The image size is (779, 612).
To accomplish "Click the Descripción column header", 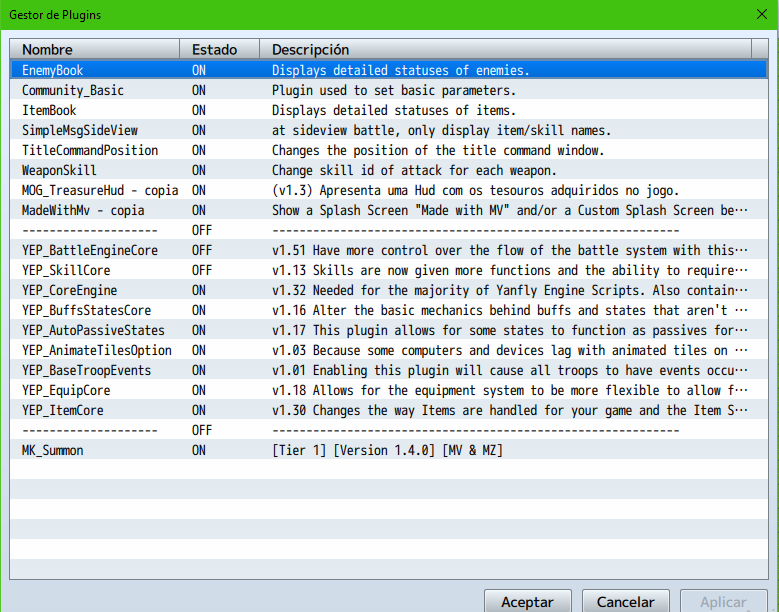I will click(505, 49).
